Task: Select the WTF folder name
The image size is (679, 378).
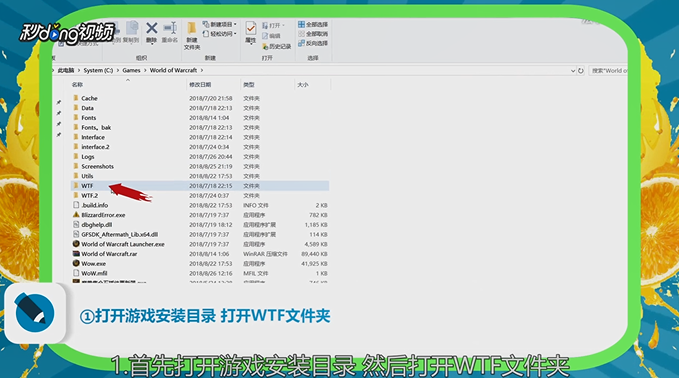Action: (x=87, y=186)
